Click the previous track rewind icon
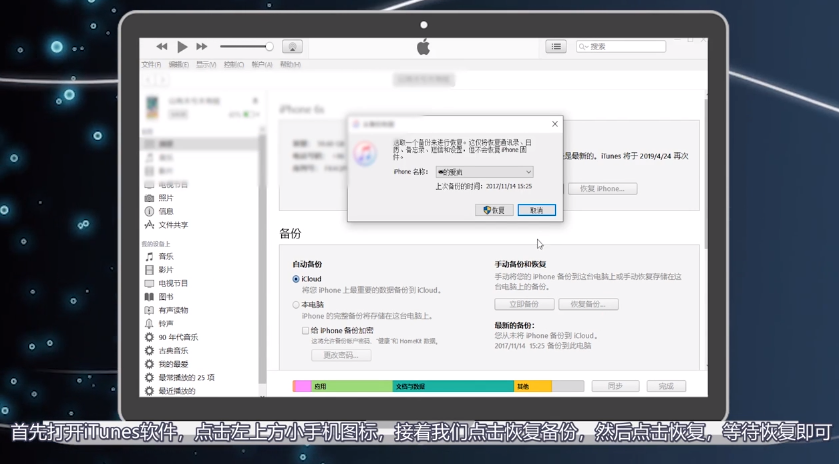 [162, 47]
